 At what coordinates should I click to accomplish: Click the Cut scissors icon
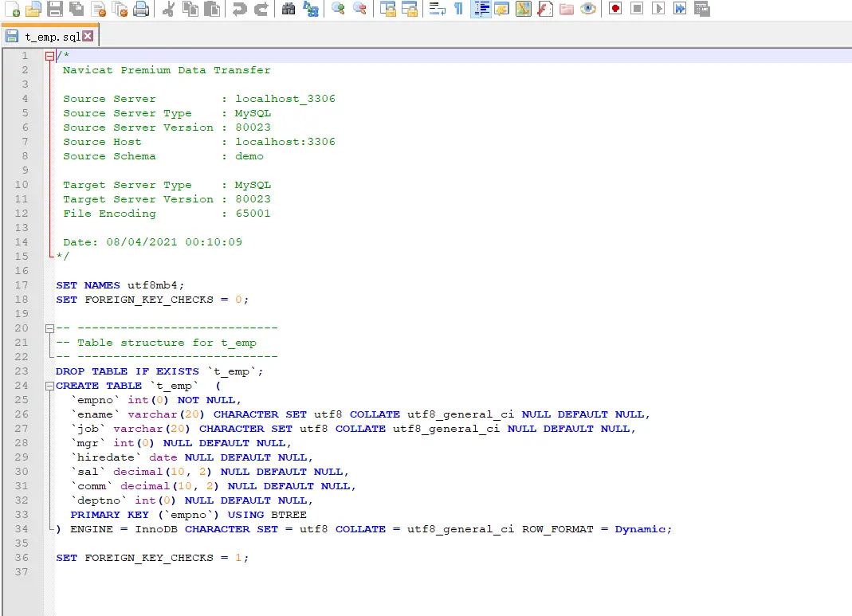pyautogui.click(x=168, y=9)
